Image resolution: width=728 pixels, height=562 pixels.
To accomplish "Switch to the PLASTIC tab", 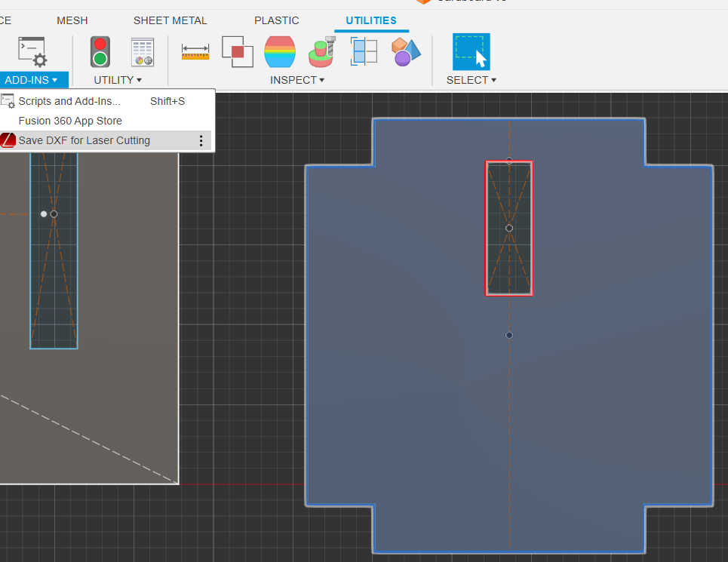I will [276, 20].
